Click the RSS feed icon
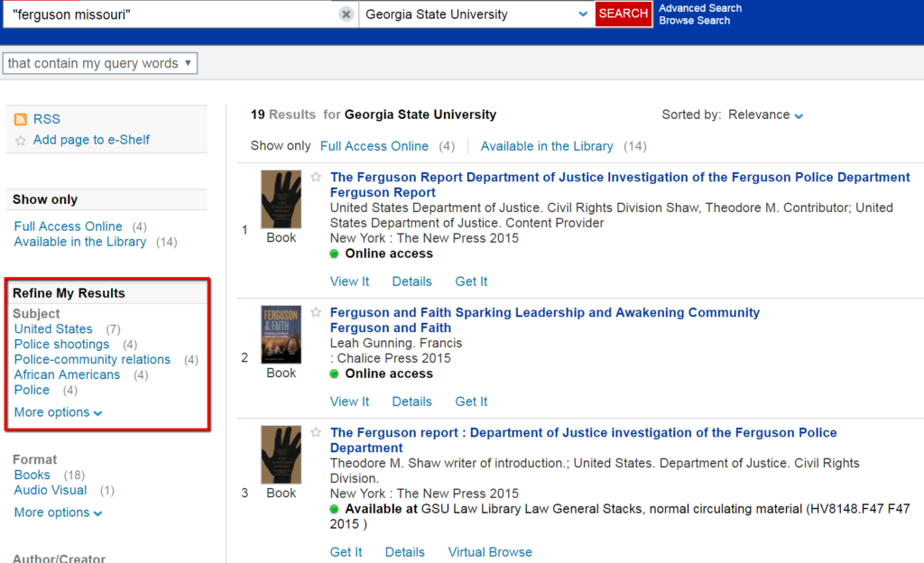The width and height of the screenshot is (924, 563). [x=21, y=120]
